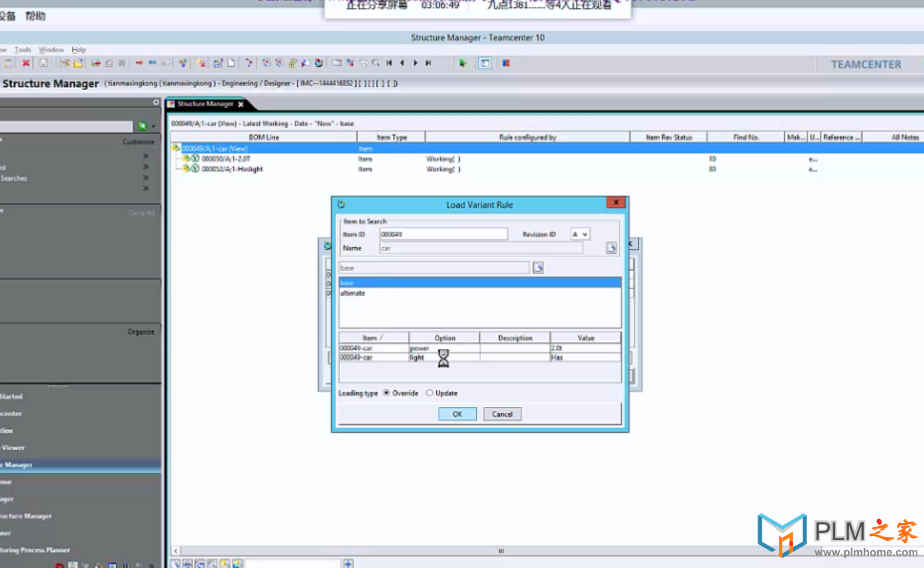The height and width of the screenshot is (568, 924).
Task: Click the red X delete toolbar icon
Action: point(26,63)
